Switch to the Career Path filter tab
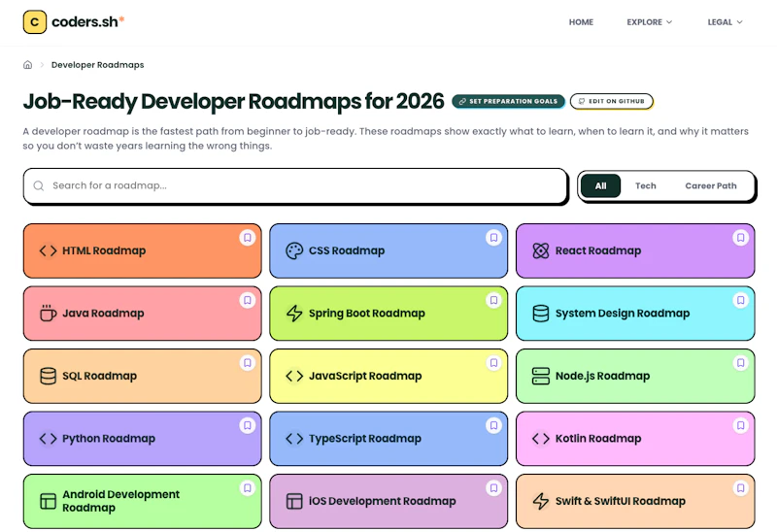777x532 pixels. pos(711,185)
